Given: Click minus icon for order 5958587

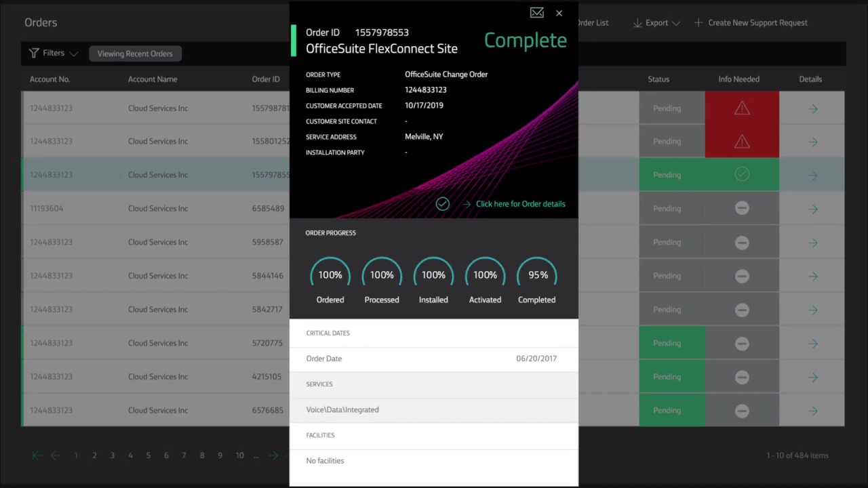Looking at the screenshot, I should (742, 242).
